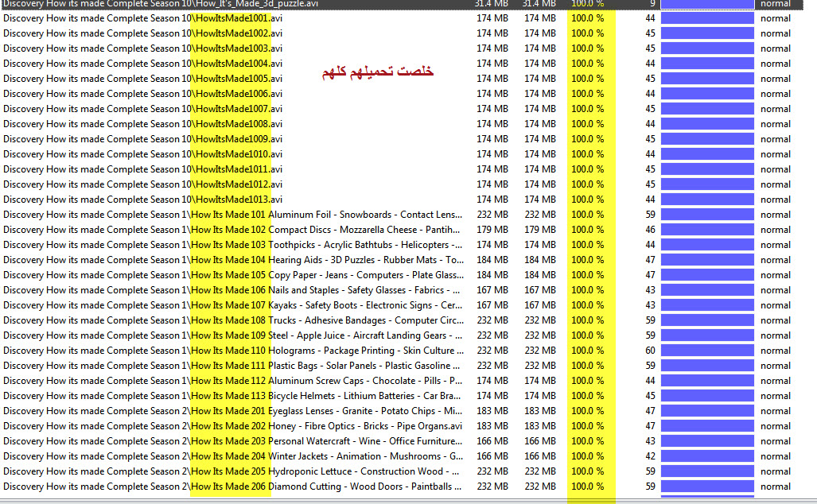Click progress bar of HowItsMade1013.avi row
This screenshot has height=504, width=817.
click(707, 200)
